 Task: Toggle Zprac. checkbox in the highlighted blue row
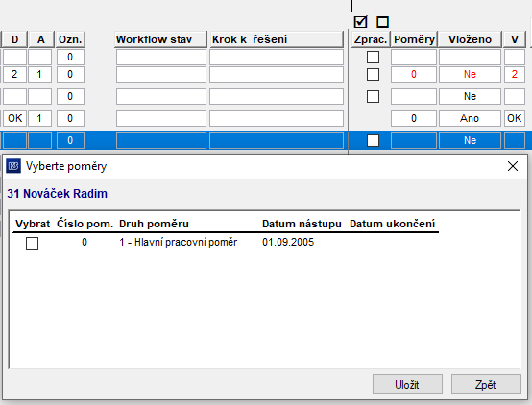(x=373, y=140)
